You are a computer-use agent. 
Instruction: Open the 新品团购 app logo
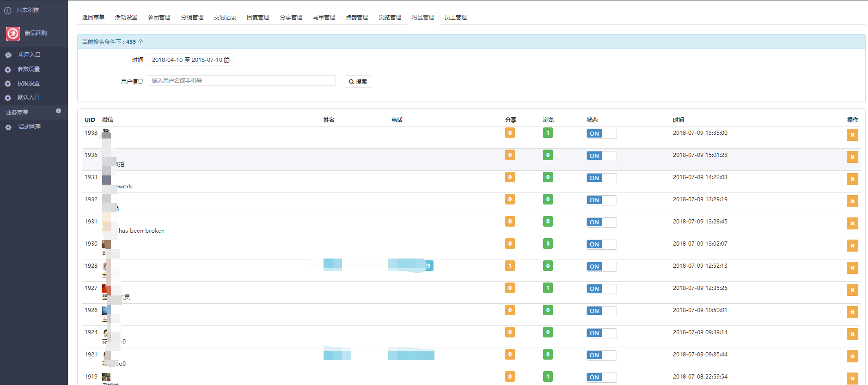pos(13,33)
